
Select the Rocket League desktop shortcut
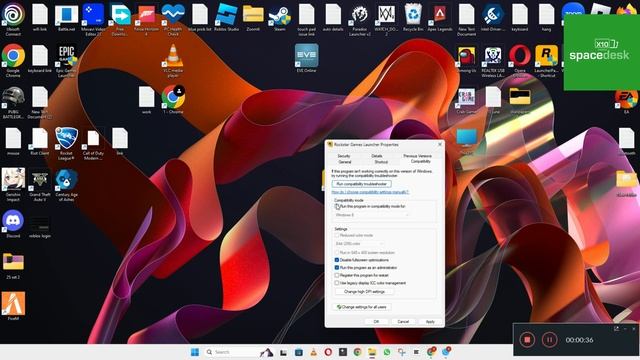pos(66,143)
